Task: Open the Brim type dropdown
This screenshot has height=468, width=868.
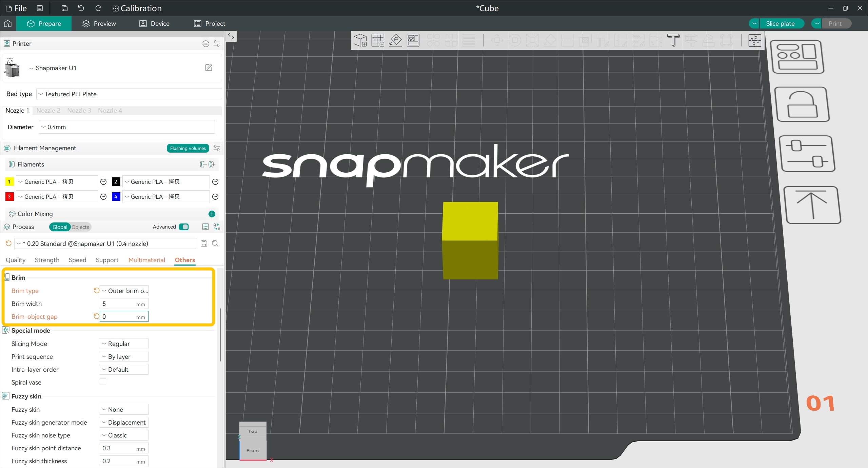Action: click(124, 291)
